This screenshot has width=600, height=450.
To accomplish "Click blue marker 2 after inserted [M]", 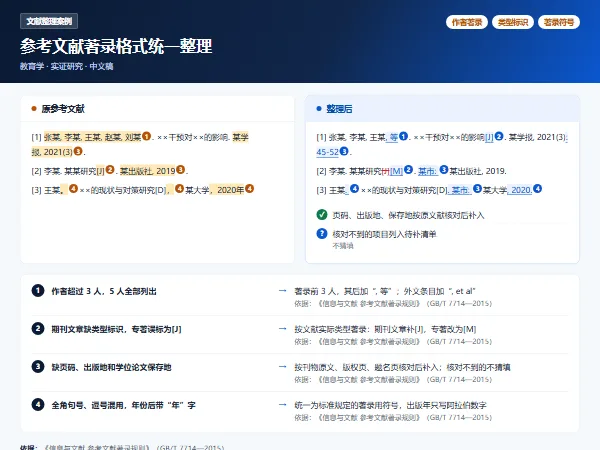I will [x=408, y=170].
